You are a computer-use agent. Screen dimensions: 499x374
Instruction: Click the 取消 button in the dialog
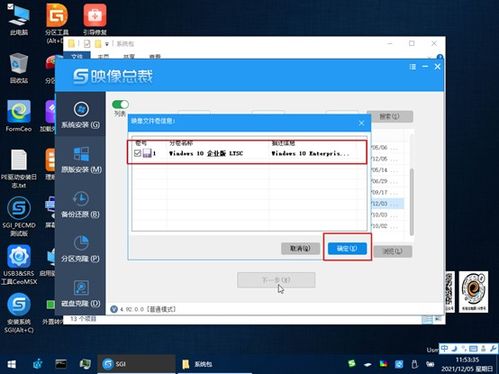pos(300,248)
